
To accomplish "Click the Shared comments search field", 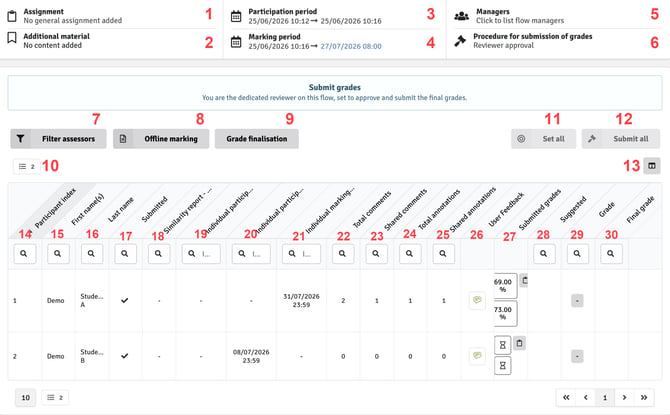I will 376,254.
